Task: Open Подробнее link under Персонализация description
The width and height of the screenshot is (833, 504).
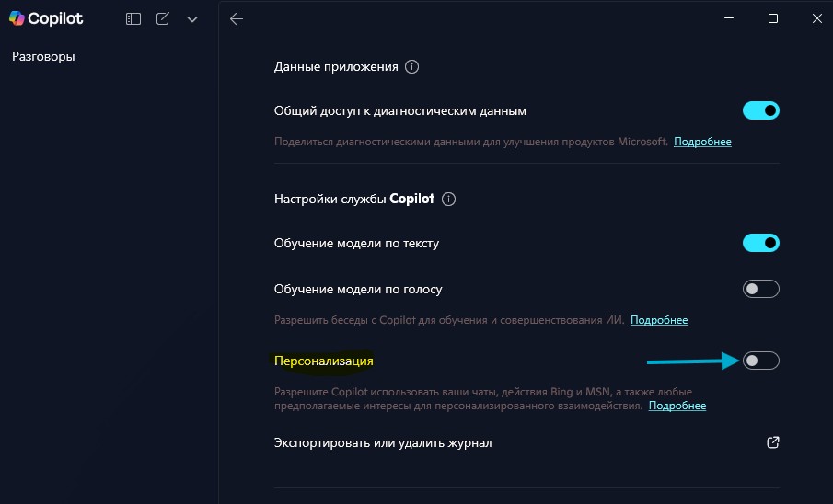Action: click(x=677, y=406)
